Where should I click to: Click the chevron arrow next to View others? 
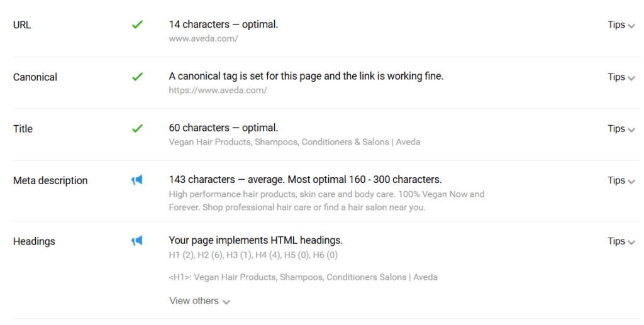226,302
